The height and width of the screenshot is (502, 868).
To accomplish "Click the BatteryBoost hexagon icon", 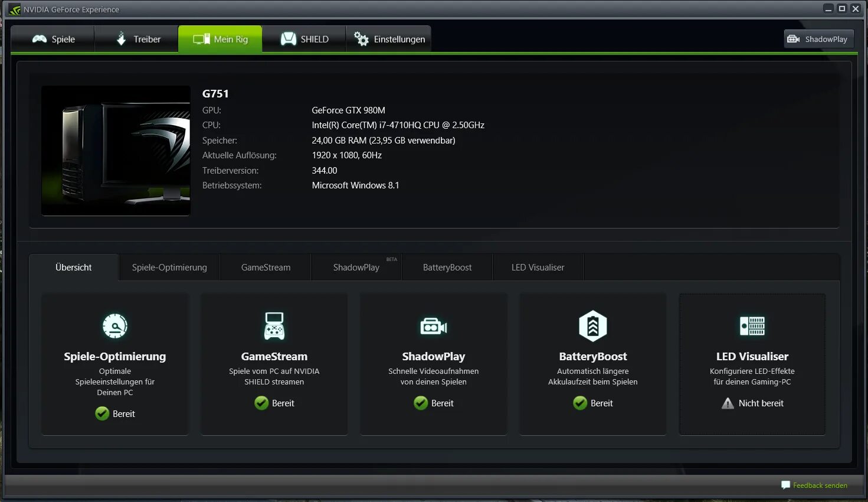I will (593, 326).
